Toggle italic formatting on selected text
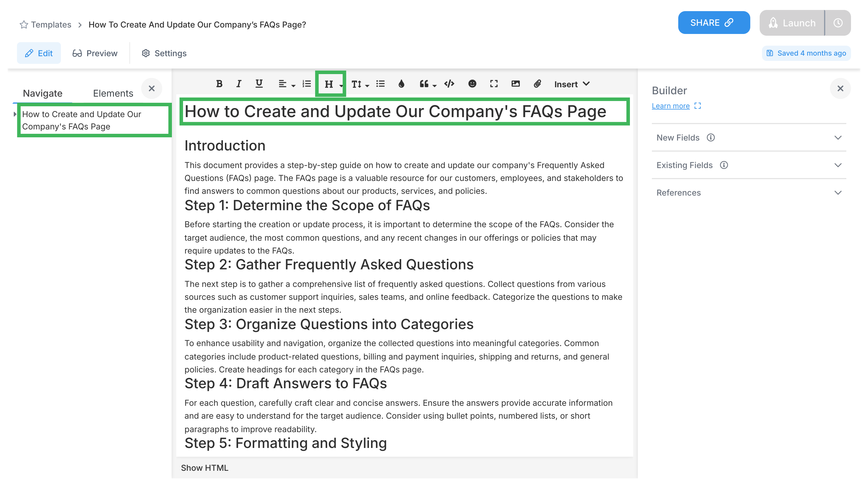The image size is (868, 486). 238,84
